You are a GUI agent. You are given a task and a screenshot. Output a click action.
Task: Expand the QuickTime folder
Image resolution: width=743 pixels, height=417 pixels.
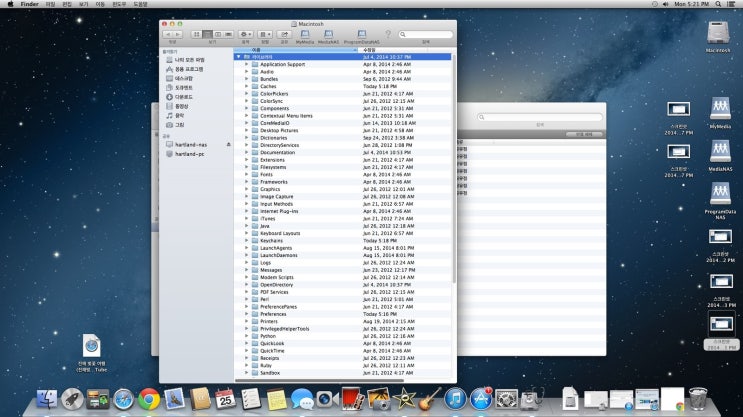pos(246,351)
